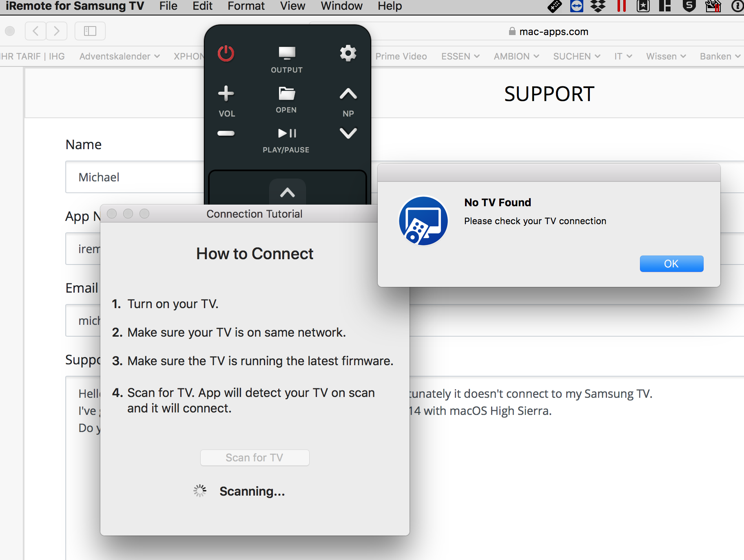Click the OPEN folder icon on remote
Screen dimensions: 744x560
[287, 93]
